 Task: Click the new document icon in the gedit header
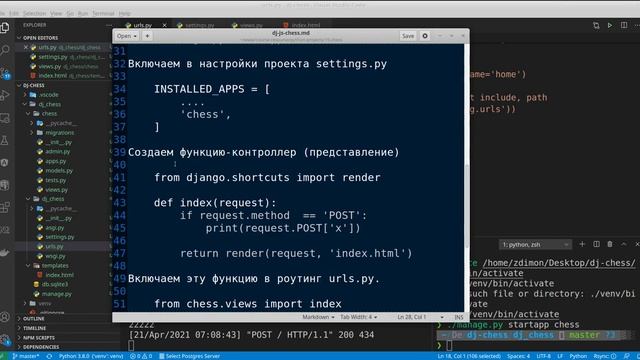pyautogui.click(x=147, y=36)
